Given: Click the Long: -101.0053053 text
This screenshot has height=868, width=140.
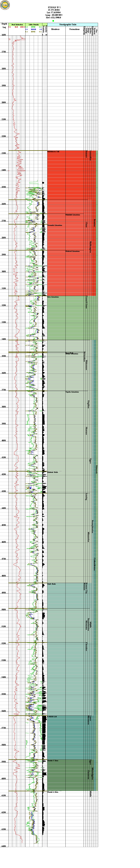Looking at the screenshot, I should (x=54, y=15).
